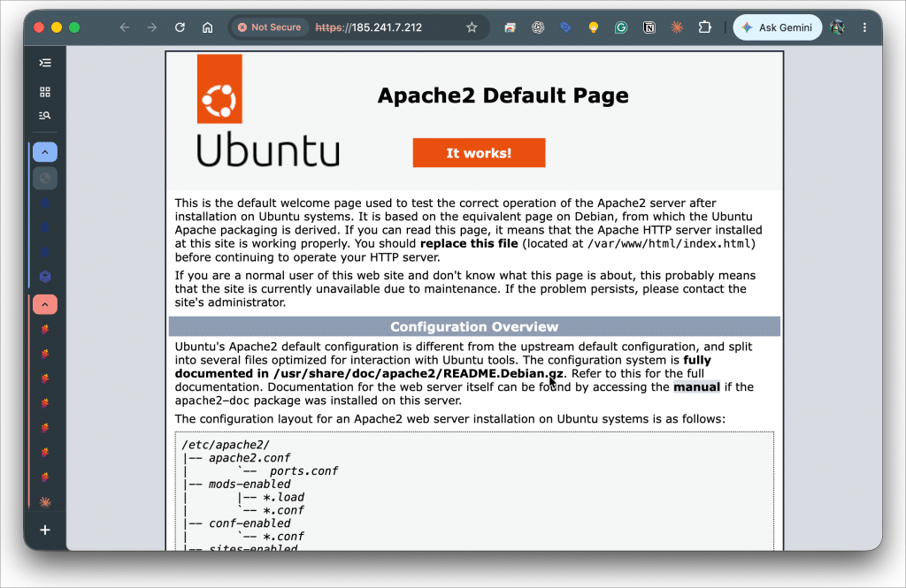Image resolution: width=906 pixels, height=588 pixels.
Task: Go back to the previous page
Action: (124, 27)
